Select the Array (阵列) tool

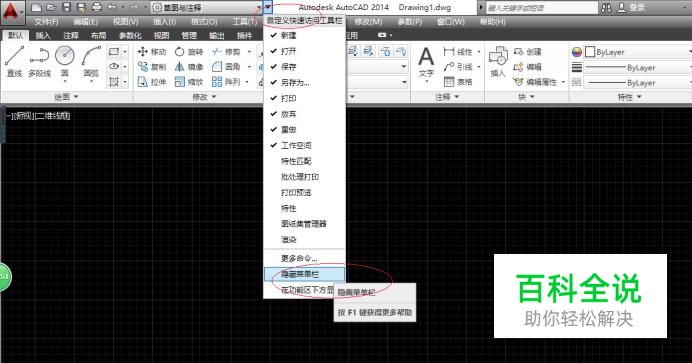(x=226, y=82)
